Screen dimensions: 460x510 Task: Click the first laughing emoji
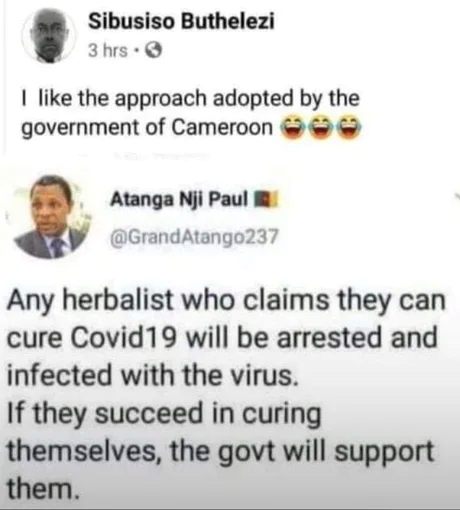[292, 128]
